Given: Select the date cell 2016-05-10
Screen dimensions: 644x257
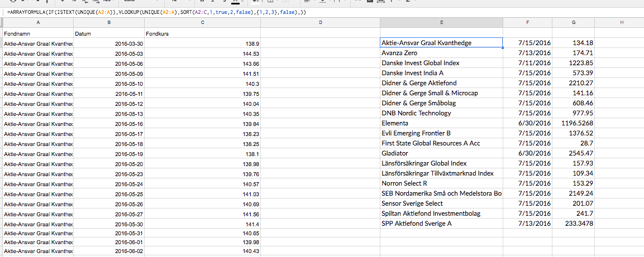Looking at the screenshot, I should point(109,84).
